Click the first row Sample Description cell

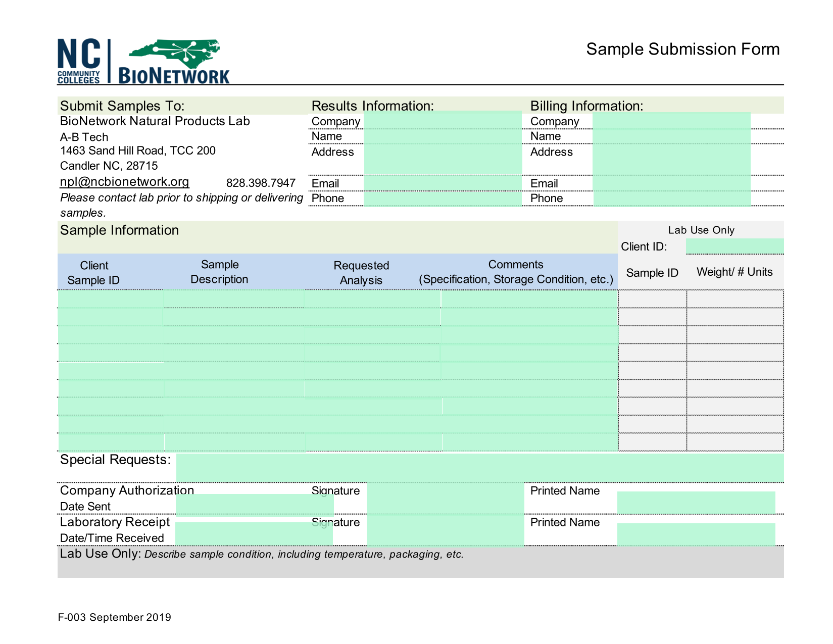[234, 299]
